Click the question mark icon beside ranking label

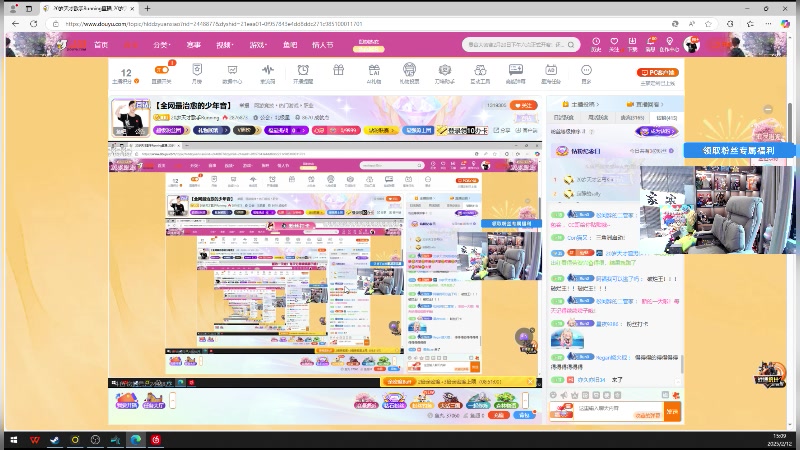pos(591,132)
